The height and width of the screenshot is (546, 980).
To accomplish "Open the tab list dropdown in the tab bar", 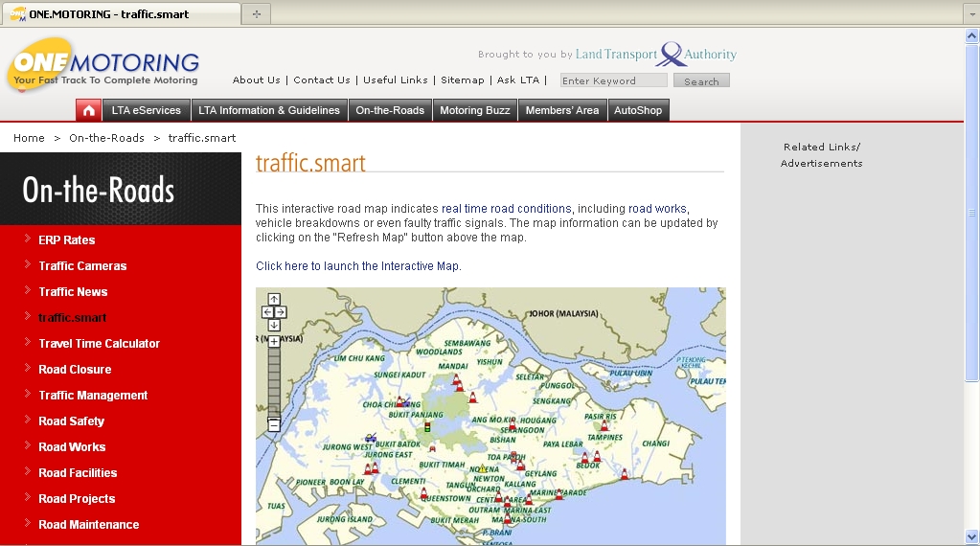I will coord(972,14).
